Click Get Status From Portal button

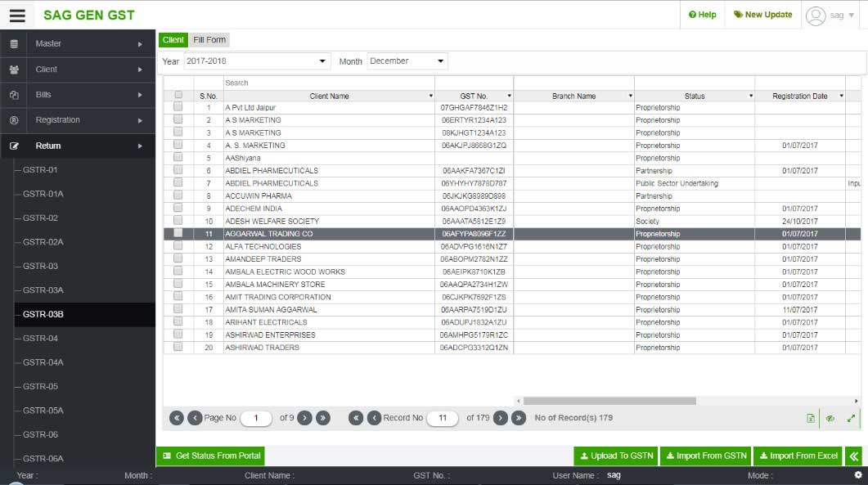pos(210,456)
